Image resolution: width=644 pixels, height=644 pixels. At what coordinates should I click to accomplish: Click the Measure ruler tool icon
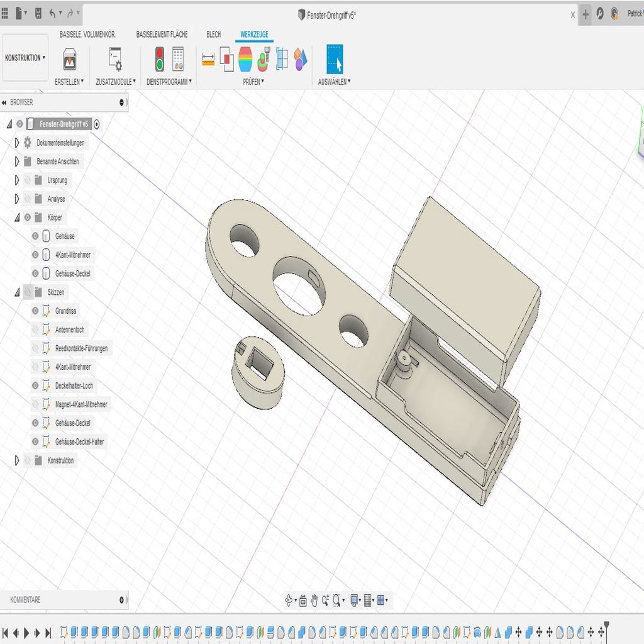pyautogui.click(x=208, y=60)
